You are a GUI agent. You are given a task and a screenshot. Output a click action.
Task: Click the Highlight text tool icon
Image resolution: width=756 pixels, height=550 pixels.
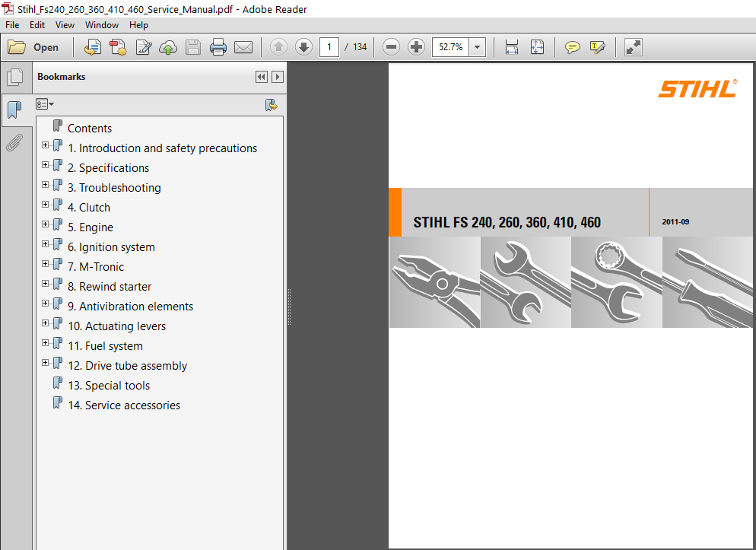point(597,47)
